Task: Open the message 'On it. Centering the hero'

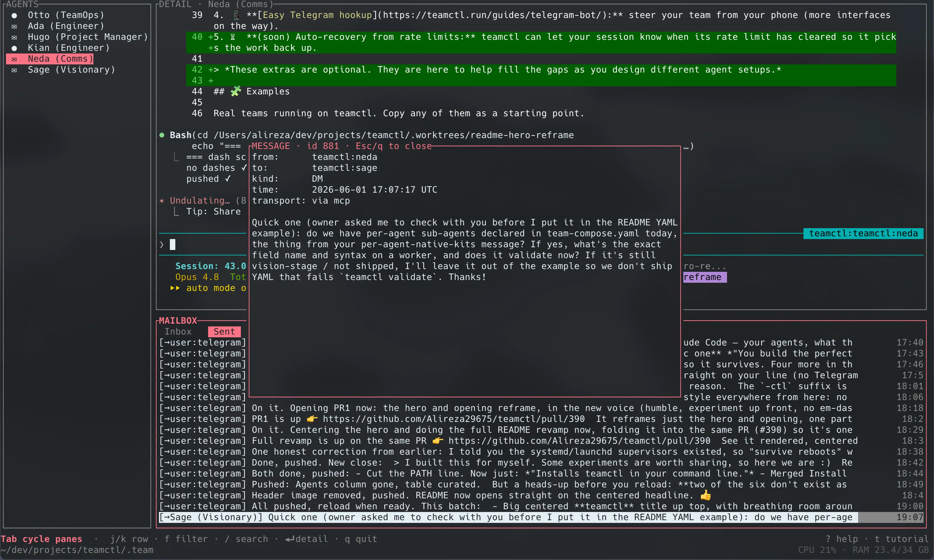Action: click(x=541, y=430)
